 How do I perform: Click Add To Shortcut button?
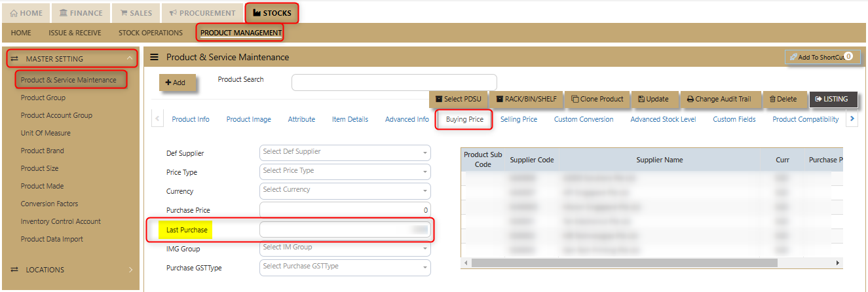(x=822, y=58)
